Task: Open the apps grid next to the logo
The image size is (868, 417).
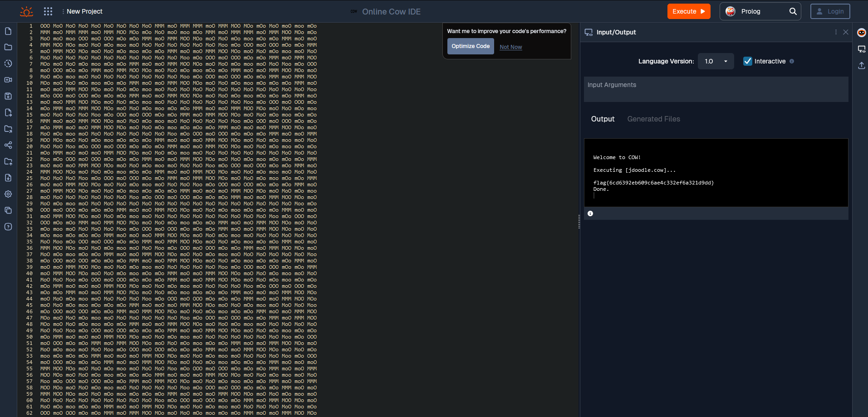Action: [48, 11]
